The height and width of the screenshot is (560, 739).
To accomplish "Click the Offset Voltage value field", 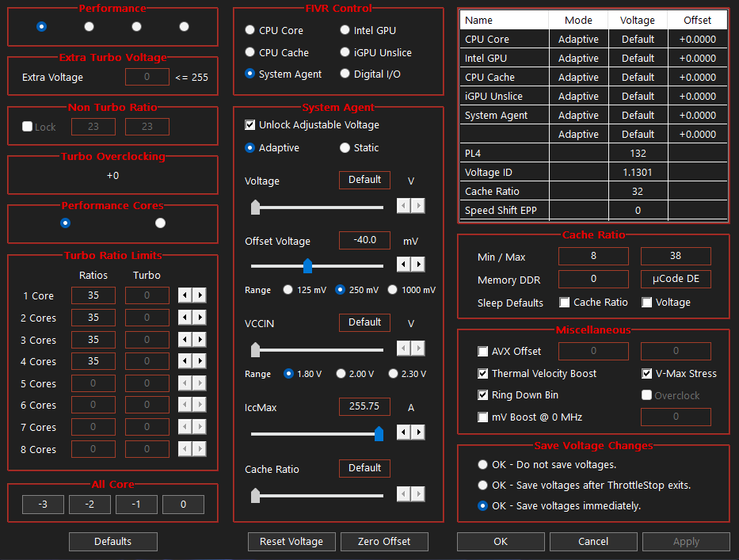I will [365, 240].
